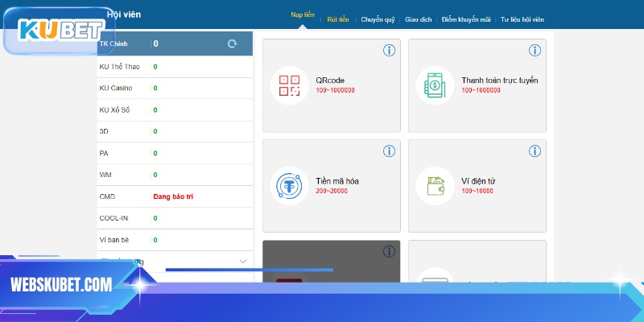Click the COOL-IN account row
The width and height of the screenshot is (644, 322).
pos(175,218)
